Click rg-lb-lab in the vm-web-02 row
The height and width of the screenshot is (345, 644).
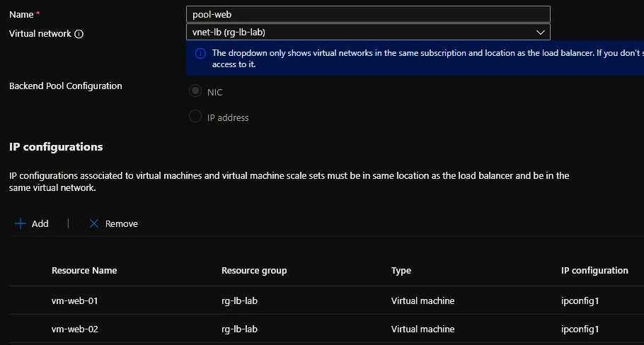[239, 329]
